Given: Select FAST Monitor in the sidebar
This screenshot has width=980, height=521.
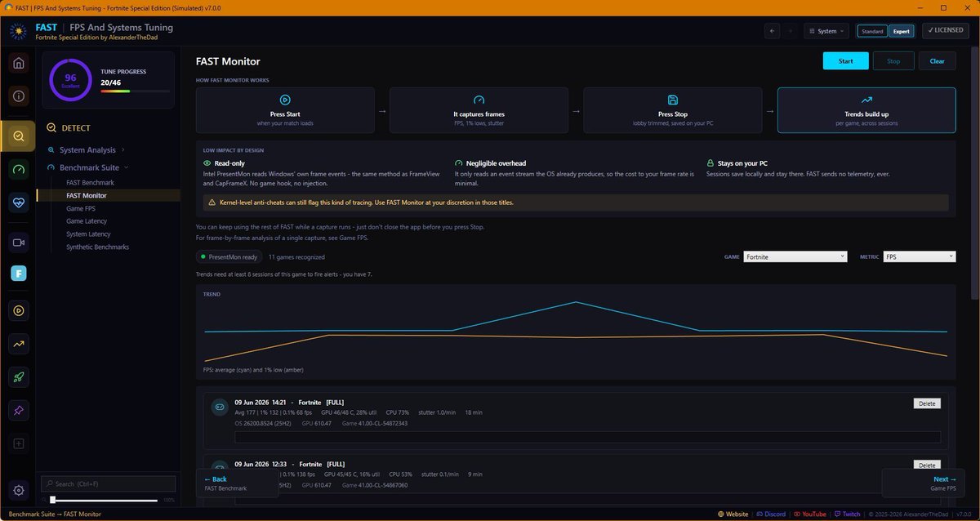Looking at the screenshot, I should pyautogui.click(x=87, y=196).
